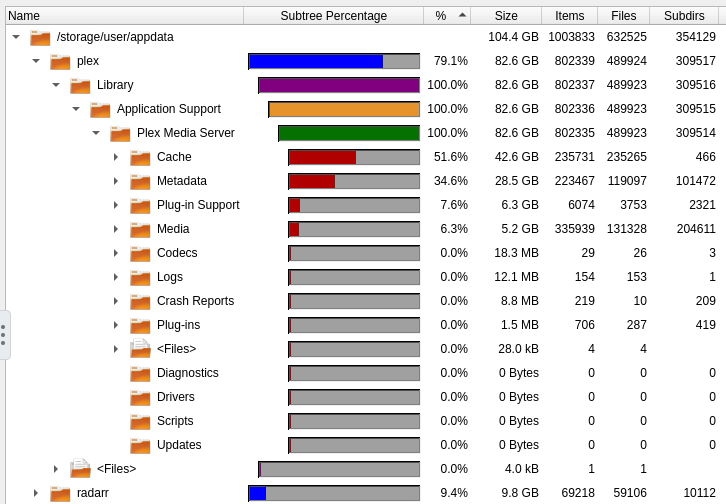Viewport: 726px width, 504px height.
Task: Sort by the Files column header
Action: pyautogui.click(x=624, y=16)
